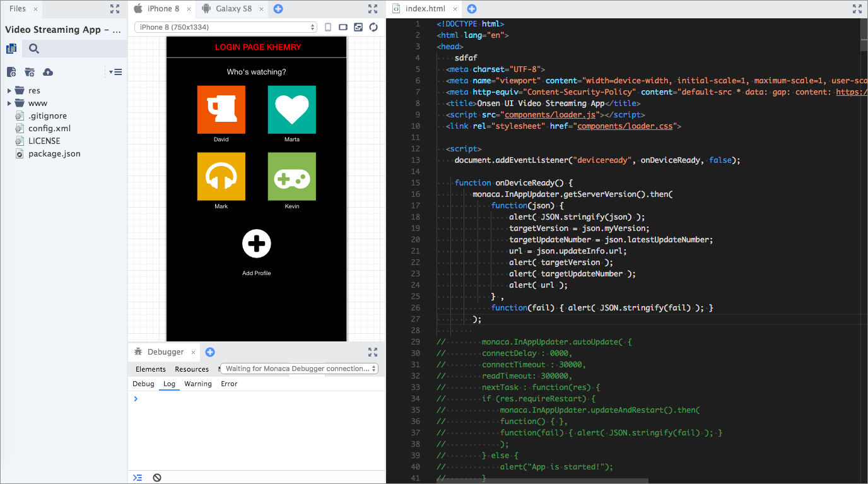The image size is (868, 484).
Task: Close the Files tab
Action: pyautogui.click(x=35, y=9)
